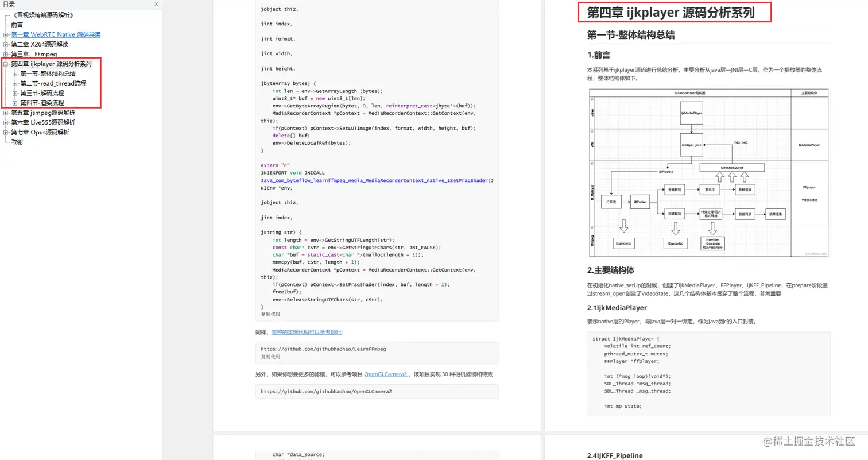868x460 pixels.
Task: Expand the plus box beside 第三节-解码流程
Action: pos(15,94)
